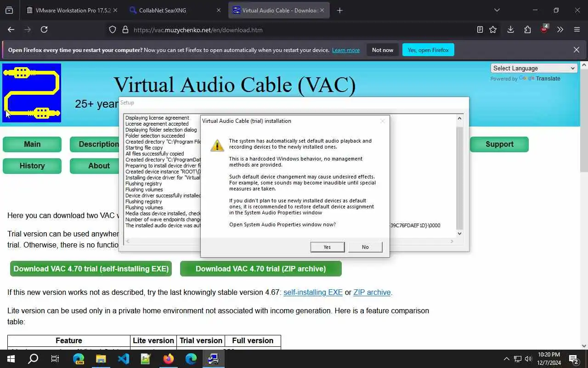Toggle reader view icon
This screenshot has width=588, height=368.
tap(480, 29)
